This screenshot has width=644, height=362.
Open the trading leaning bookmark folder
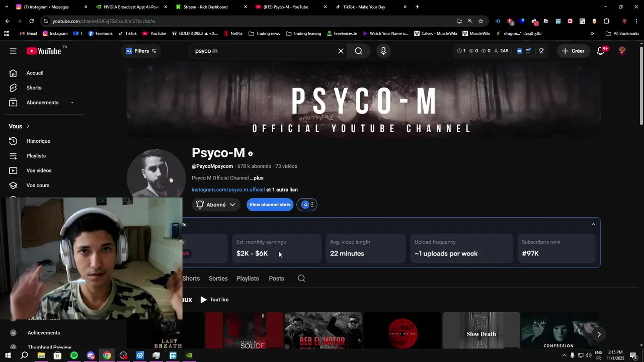click(x=303, y=34)
